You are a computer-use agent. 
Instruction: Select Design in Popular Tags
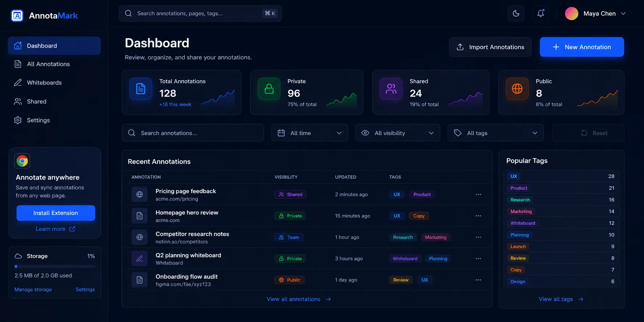(x=562, y=281)
